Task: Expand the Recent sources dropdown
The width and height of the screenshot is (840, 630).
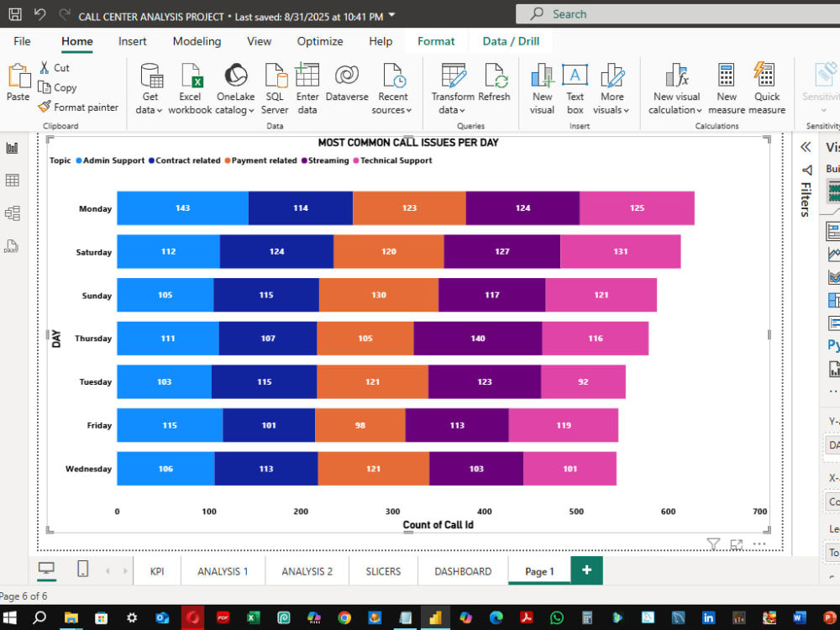Action: (392, 88)
